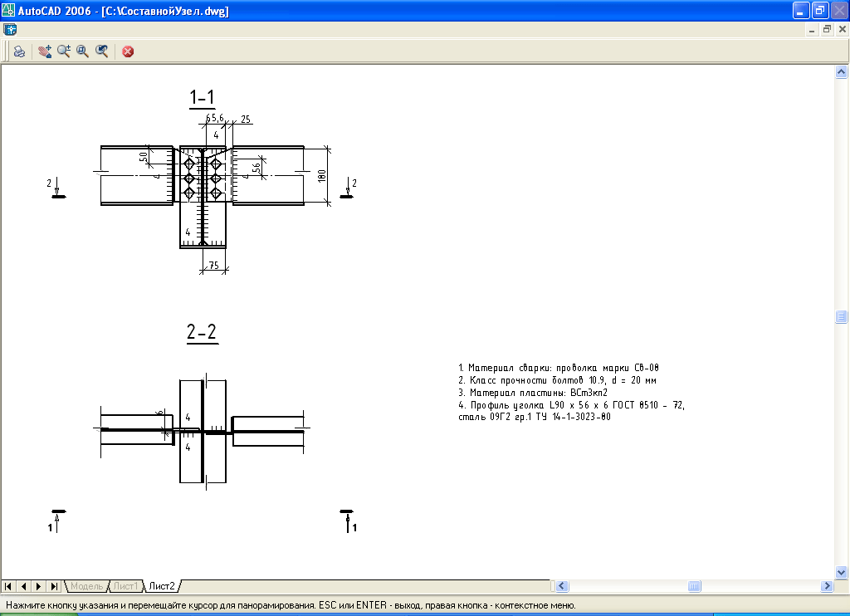850x616 pixels.
Task: Select the Лист2 layout tab
Action: [x=162, y=586]
